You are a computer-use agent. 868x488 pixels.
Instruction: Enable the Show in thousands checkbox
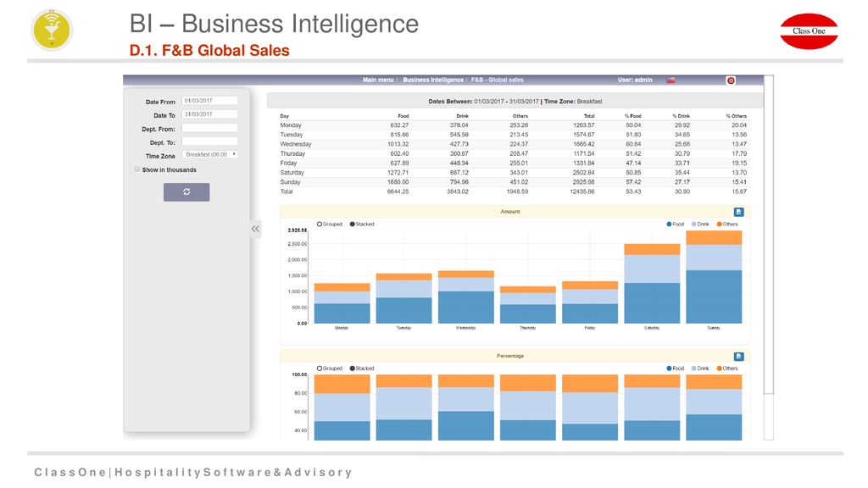pyautogui.click(x=136, y=169)
